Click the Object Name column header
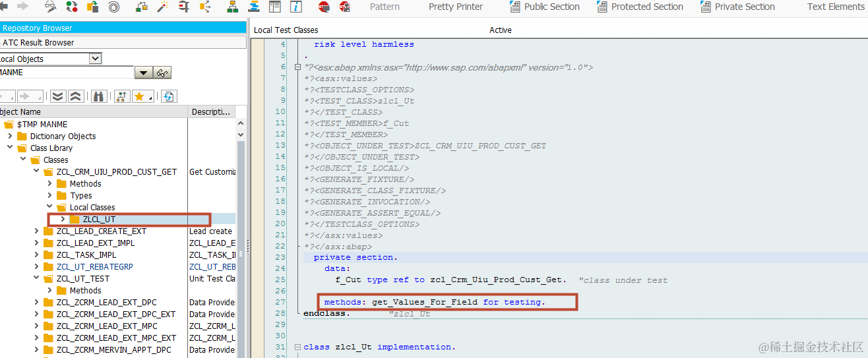This screenshot has height=358, width=868. pos(94,112)
